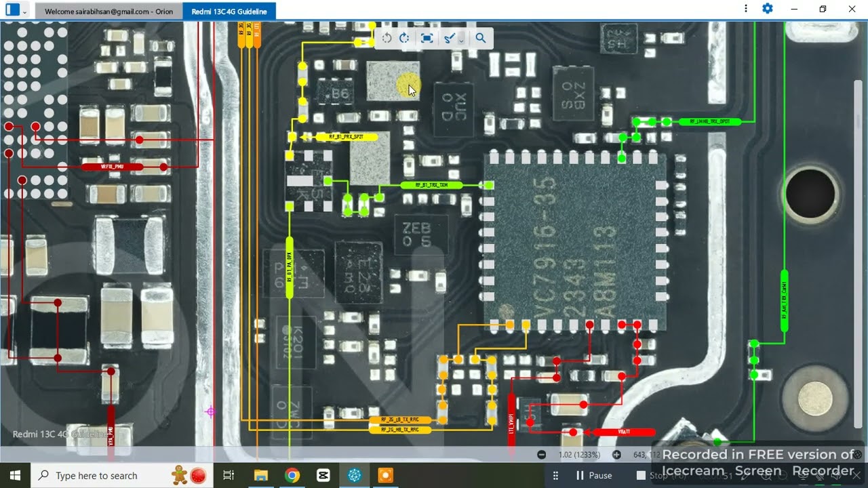Open the orange Icecream Recorder taskbar icon
Image resolution: width=868 pixels, height=488 pixels.
(x=385, y=475)
